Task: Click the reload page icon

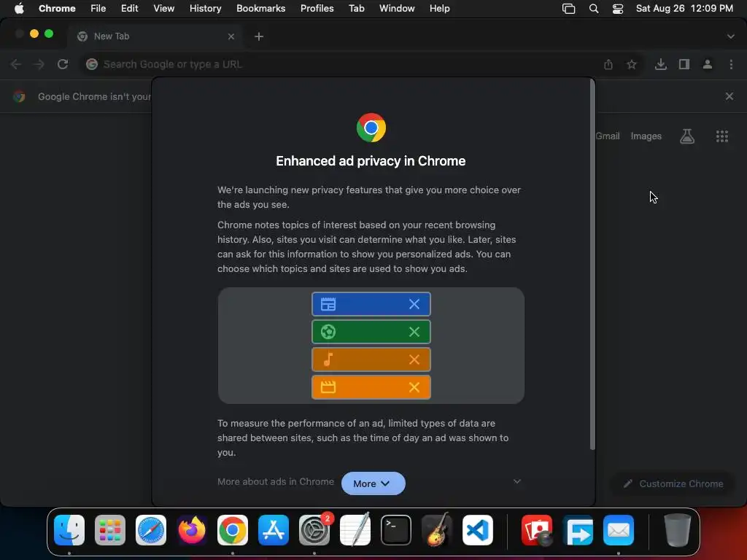Action: [x=63, y=64]
